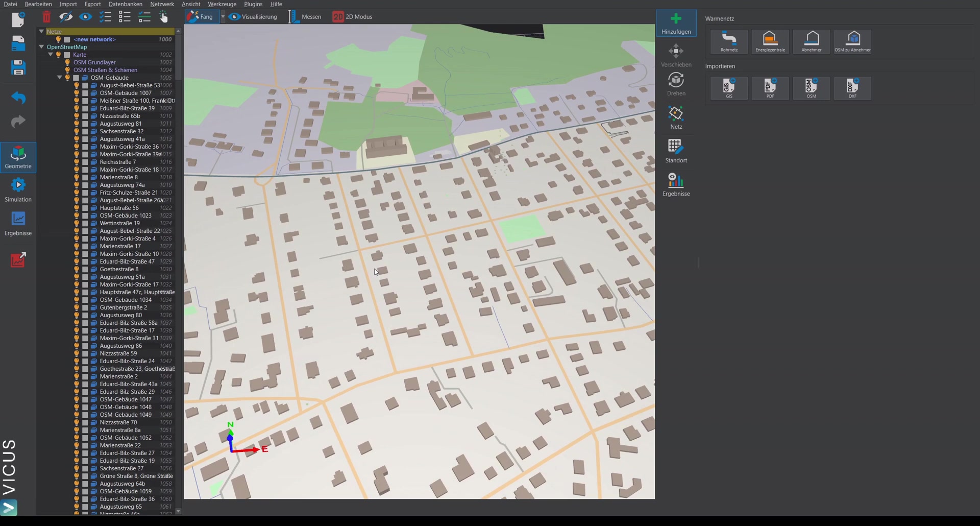Screen dimensions: 980x526
Task: Toggle lightbulb visibility of OSM Grundlayer
Action: tap(67, 62)
